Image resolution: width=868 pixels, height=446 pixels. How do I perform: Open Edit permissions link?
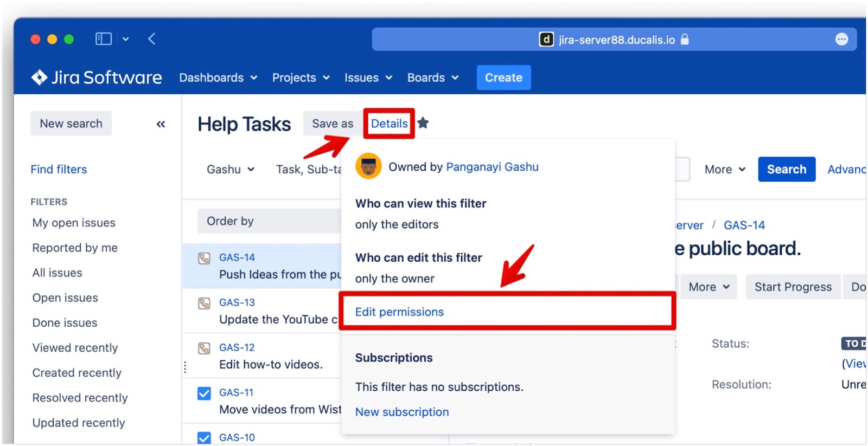[x=399, y=312]
